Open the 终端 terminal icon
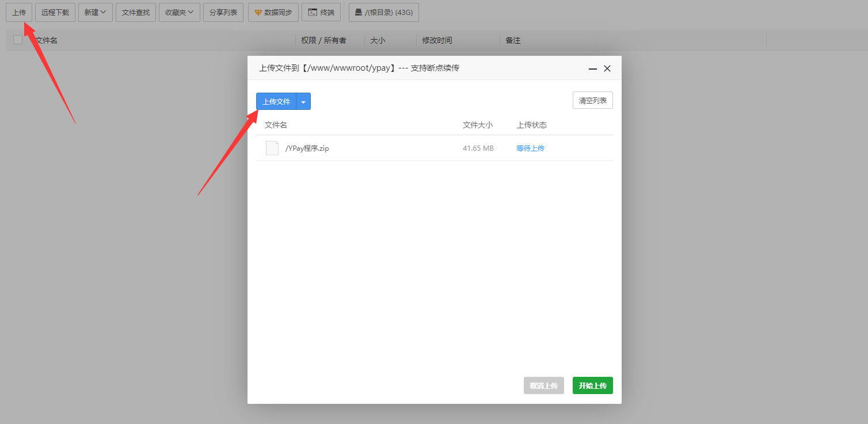Viewport: 868px width, 424px height. (313, 12)
